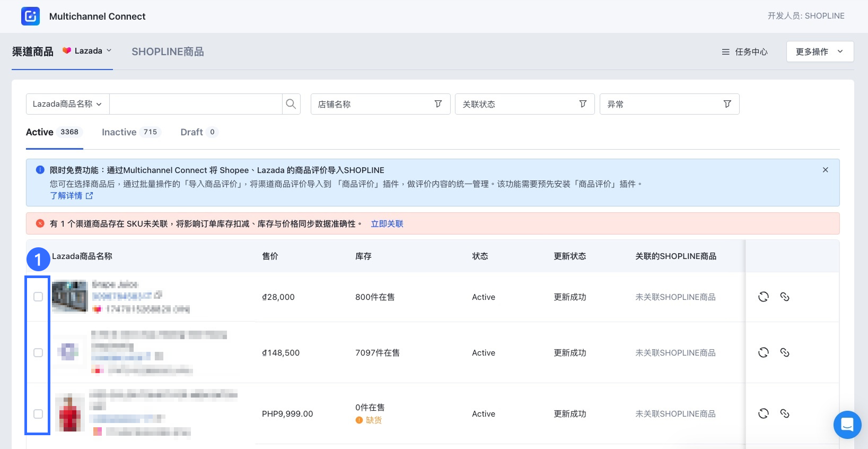The height and width of the screenshot is (449, 868).
Task: Click the 立即关联 link
Action: click(x=387, y=224)
